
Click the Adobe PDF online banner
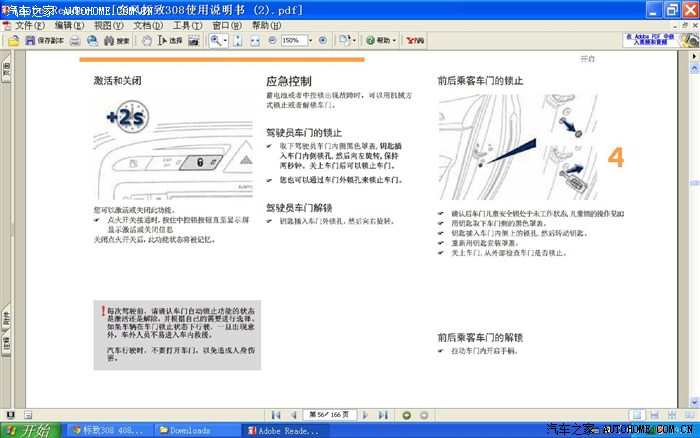(x=660, y=40)
